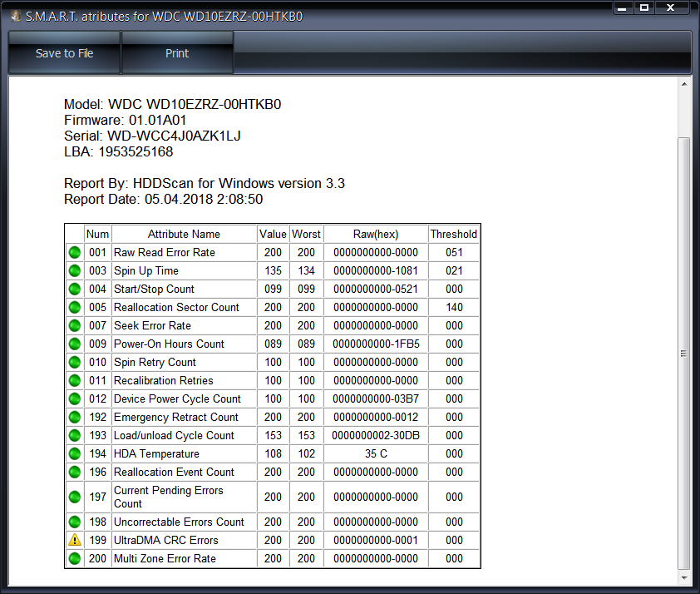Click Device Power Cycle raw value 0000000000-03B7
Screen dimensions: 700x594
coord(376,398)
